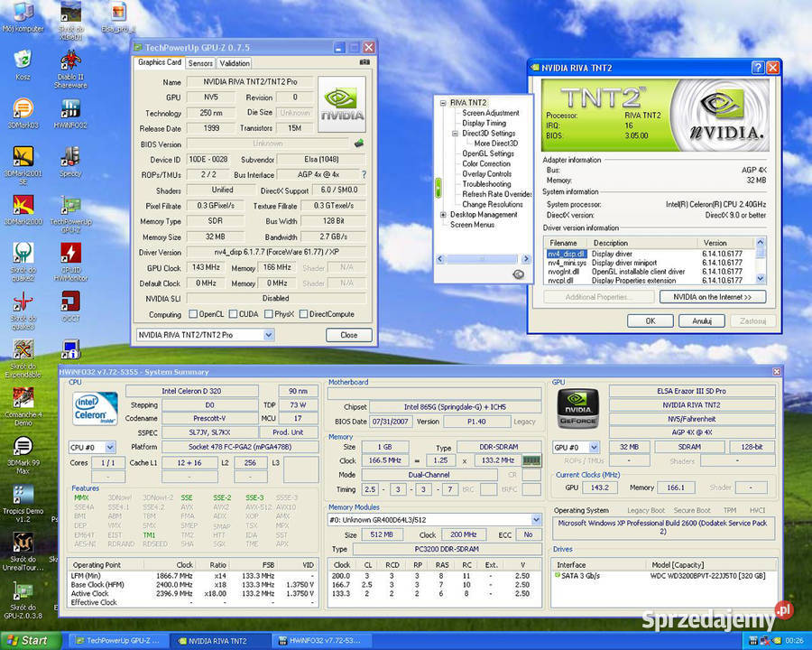
Task: Click the Anuluj button in NVIDIA dialog
Action: 702,320
